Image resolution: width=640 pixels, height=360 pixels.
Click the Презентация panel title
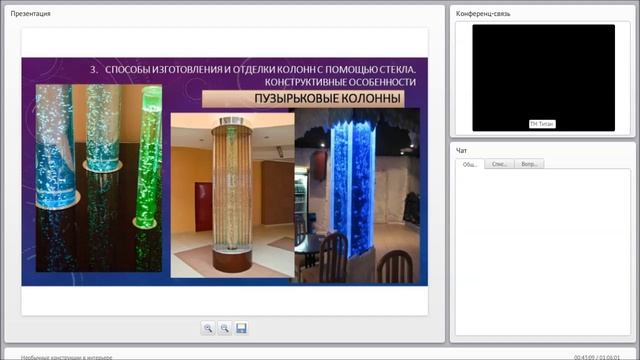pos(31,13)
